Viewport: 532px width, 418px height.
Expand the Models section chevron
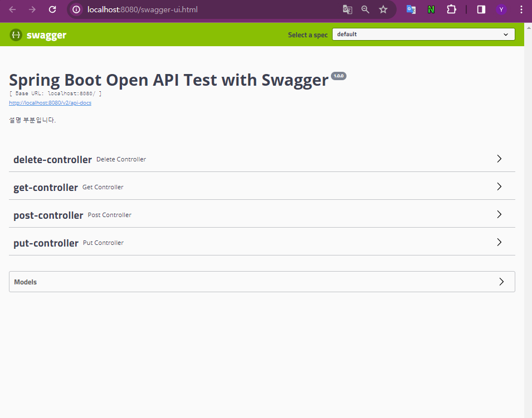[x=501, y=282]
